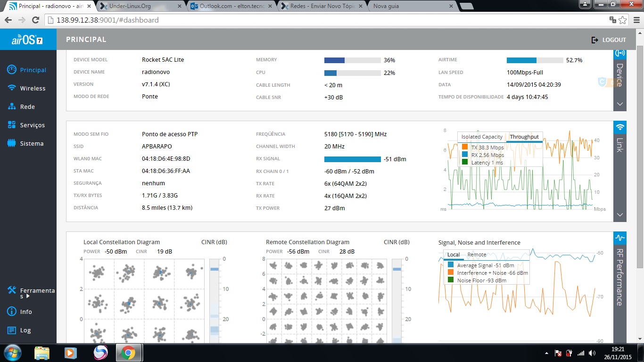Click the TX rate "6x (64QAM 2x2)"
The image size is (644, 362).
click(x=346, y=184)
